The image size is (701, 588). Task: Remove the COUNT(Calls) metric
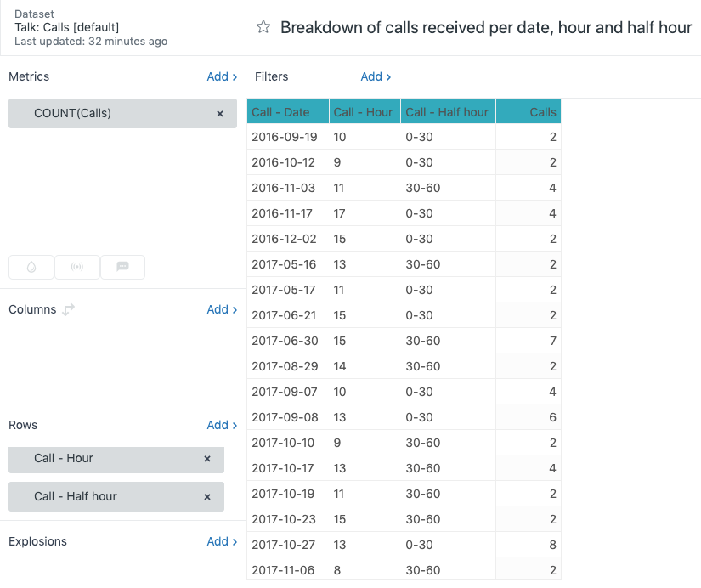(x=220, y=113)
